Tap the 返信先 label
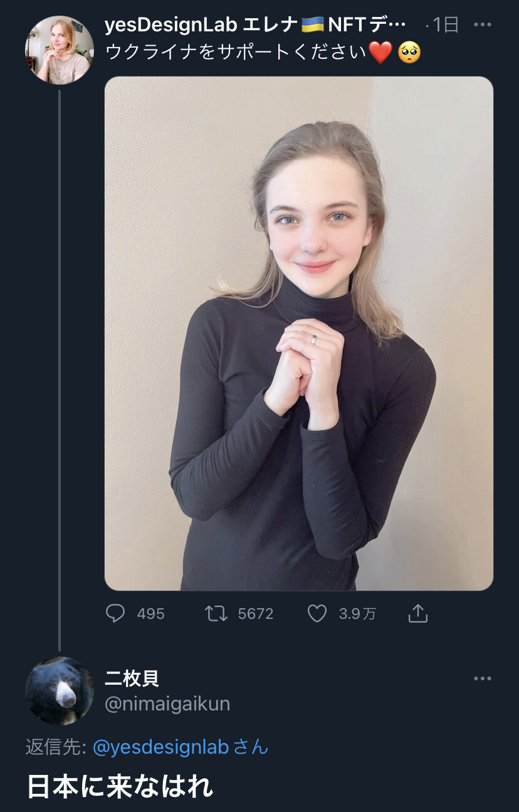Image resolution: width=519 pixels, height=812 pixels. coord(56,747)
